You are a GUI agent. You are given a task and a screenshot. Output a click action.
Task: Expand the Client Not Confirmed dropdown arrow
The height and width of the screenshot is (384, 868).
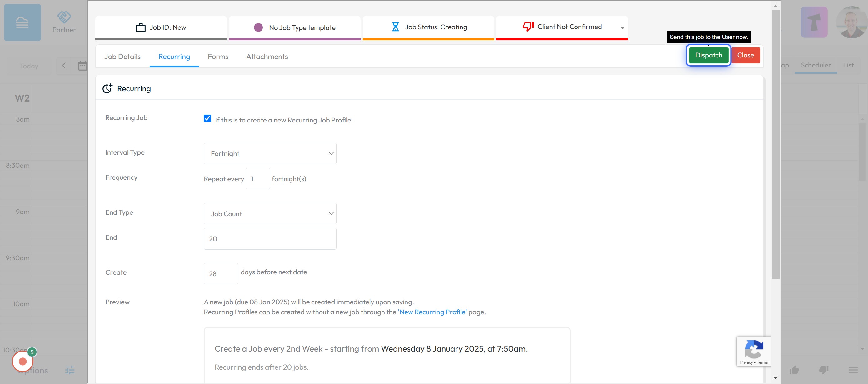click(x=622, y=28)
